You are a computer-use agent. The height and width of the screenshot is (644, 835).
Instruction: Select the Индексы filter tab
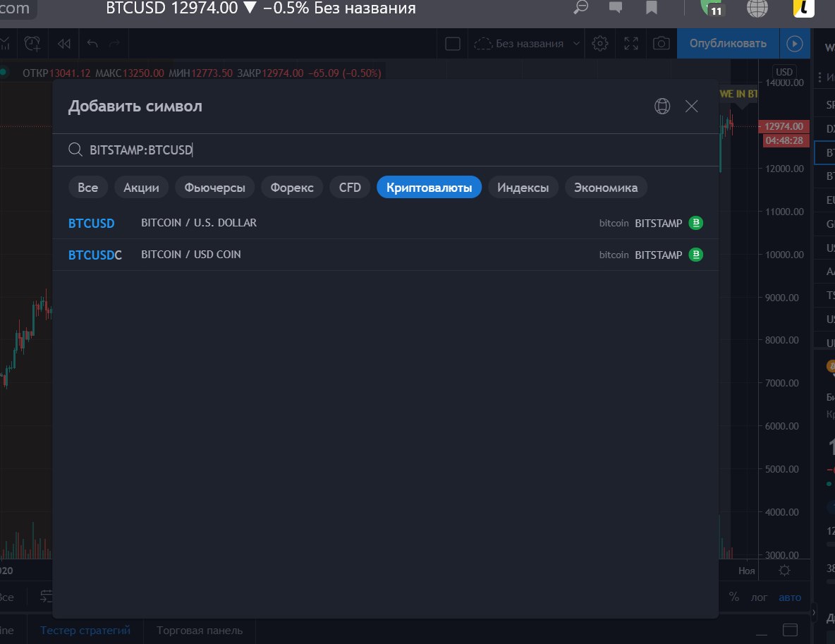coord(523,188)
